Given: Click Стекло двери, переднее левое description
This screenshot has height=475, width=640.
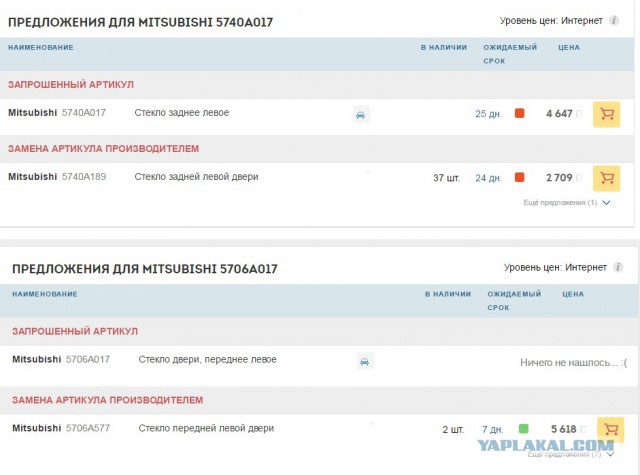Looking at the screenshot, I should coord(207,360).
